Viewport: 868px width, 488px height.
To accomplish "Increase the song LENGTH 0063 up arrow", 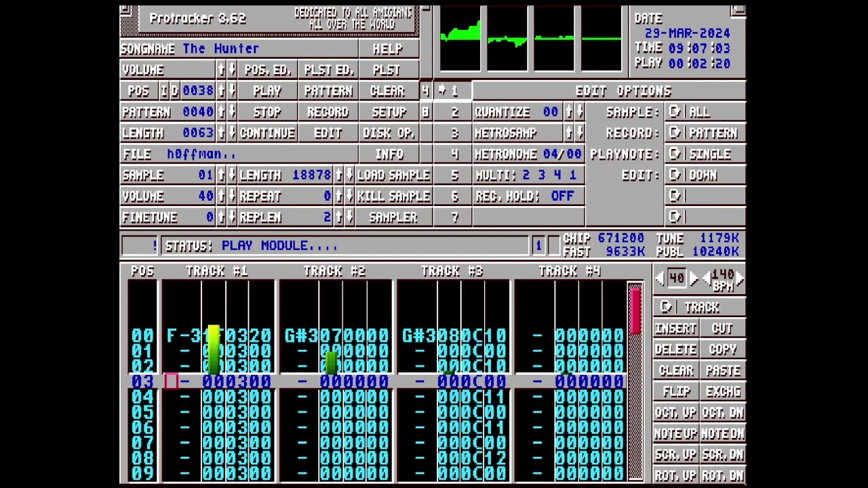I will 221,133.
